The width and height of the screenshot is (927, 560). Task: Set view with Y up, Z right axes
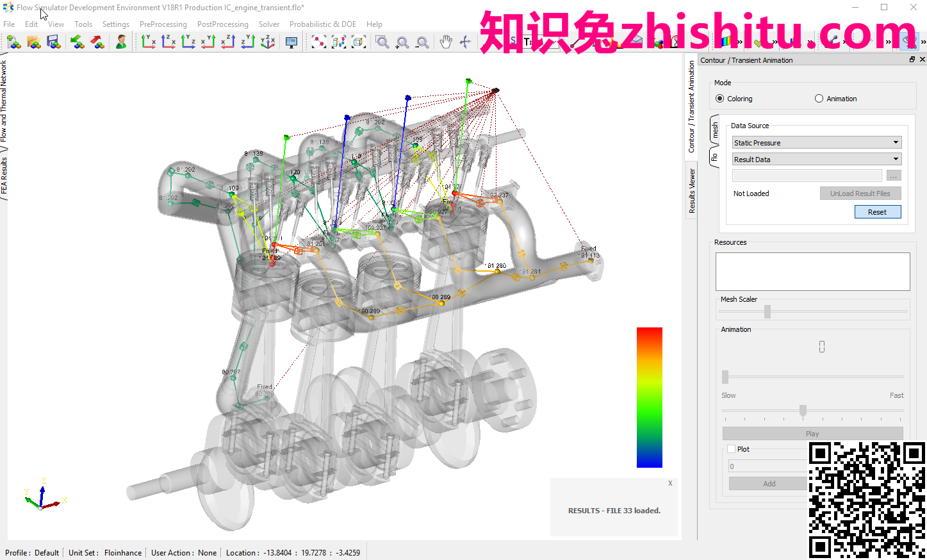click(x=188, y=42)
